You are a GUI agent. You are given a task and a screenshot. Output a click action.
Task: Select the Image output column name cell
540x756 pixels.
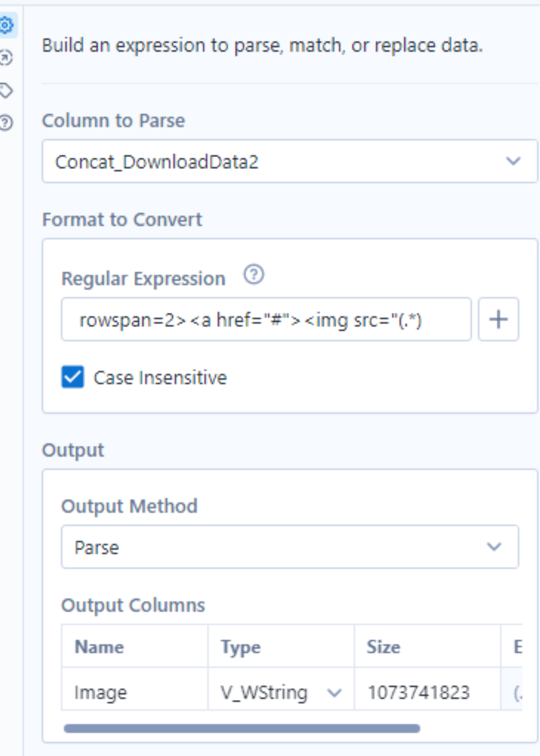tap(134, 692)
